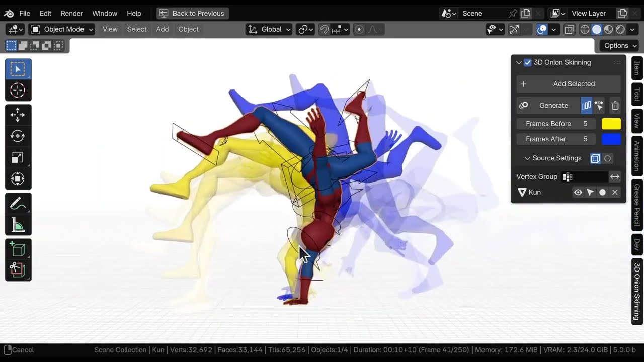
Task: Click the cursor-select icon beside Generate
Action: point(599,106)
